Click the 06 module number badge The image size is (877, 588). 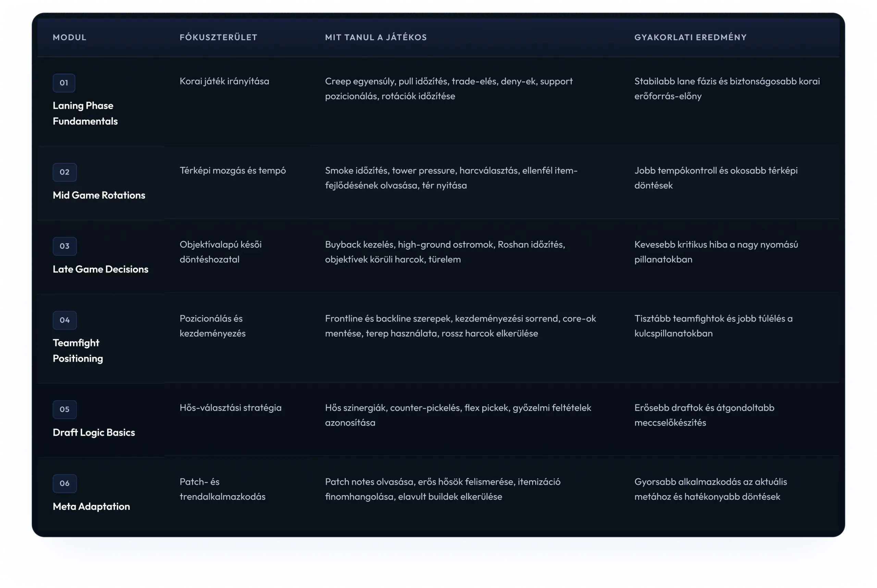click(64, 483)
